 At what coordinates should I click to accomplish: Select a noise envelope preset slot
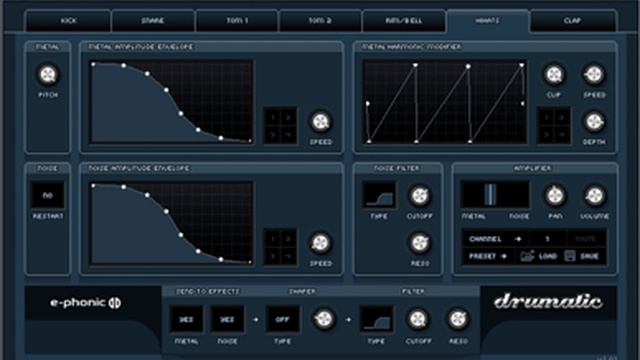coord(280,247)
